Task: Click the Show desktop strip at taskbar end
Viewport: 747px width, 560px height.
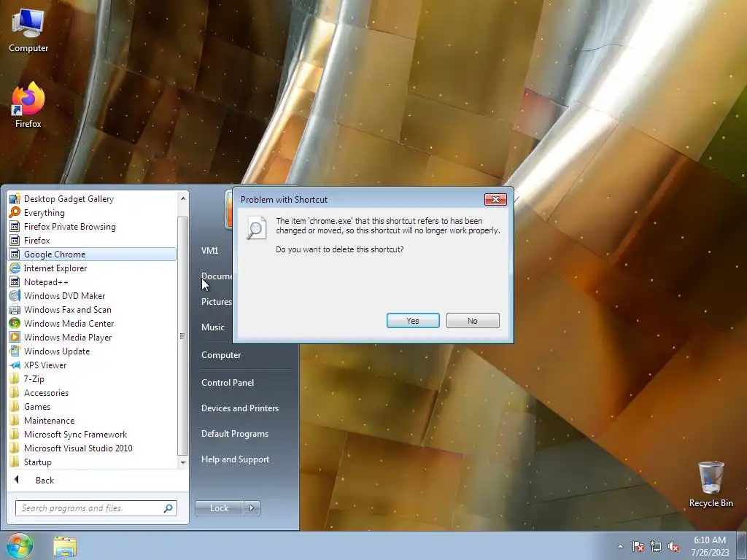Action: (x=742, y=545)
